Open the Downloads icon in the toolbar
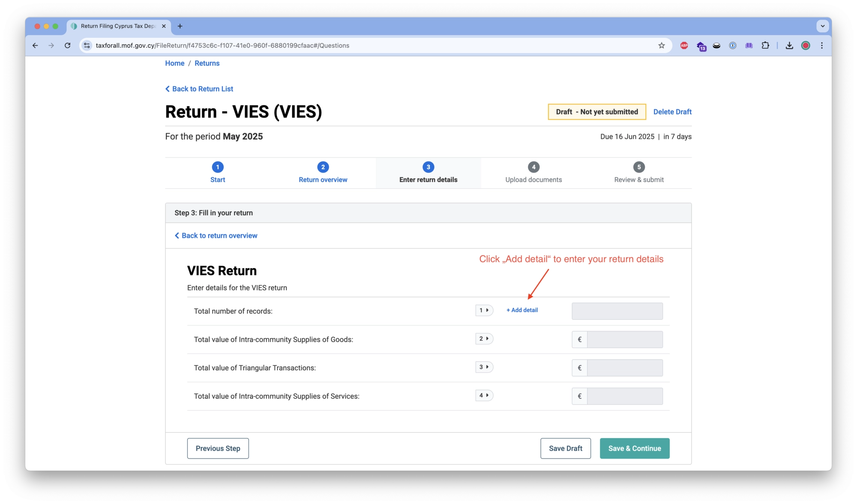Viewport: 857px width, 504px height. [x=789, y=45]
